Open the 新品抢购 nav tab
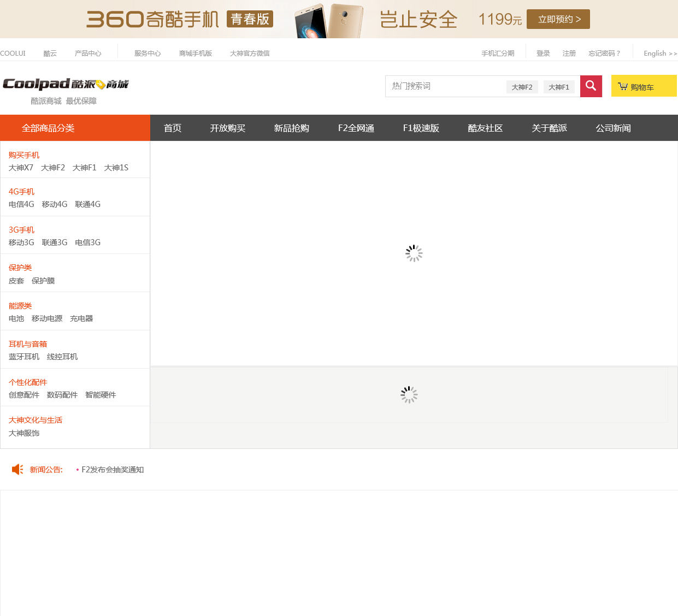 292,128
